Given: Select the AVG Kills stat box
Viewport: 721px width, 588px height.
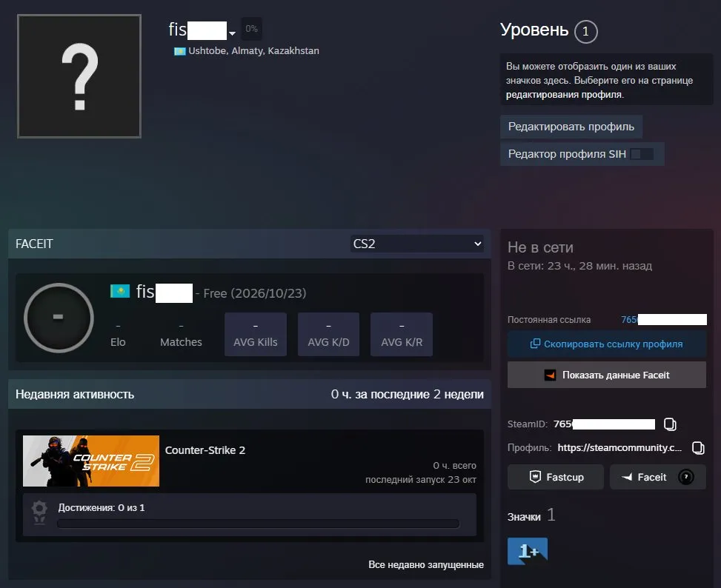Looking at the screenshot, I should [256, 335].
